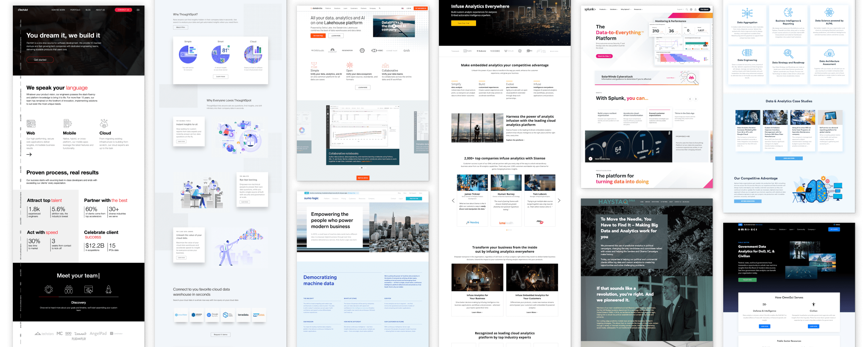Click Snowflake logo tile on ThoughtSpot page
868x347 pixels.
point(181,315)
